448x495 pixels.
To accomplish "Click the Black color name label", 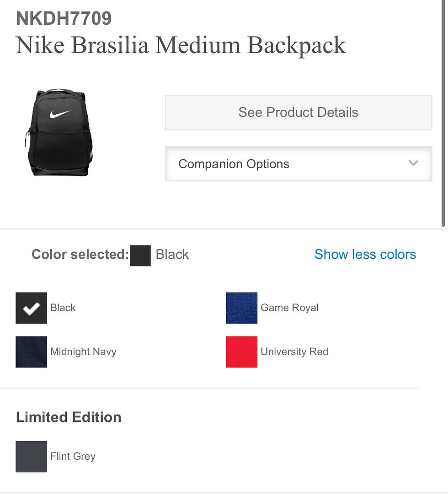I will [x=63, y=308].
